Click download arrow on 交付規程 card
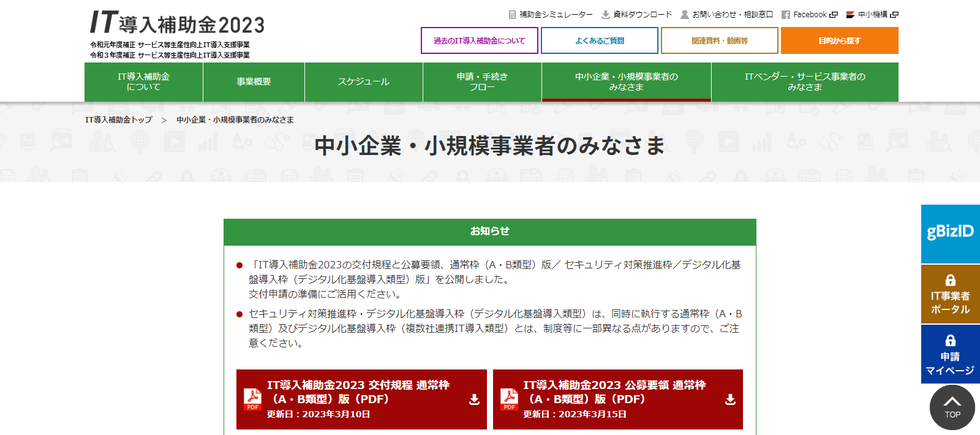Image resolution: width=980 pixels, height=435 pixels. [x=474, y=399]
